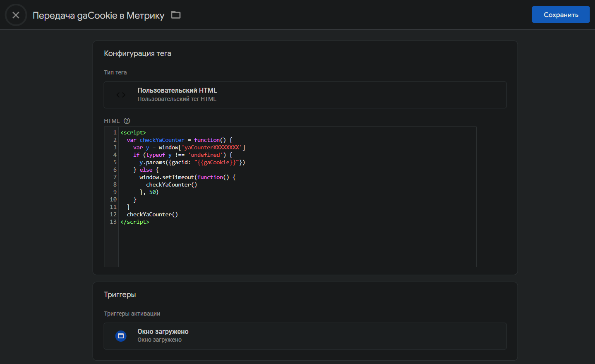Click the Пользовательский тег HTML subtitle text
This screenshot has width=595, height=364.
[177, 99]
